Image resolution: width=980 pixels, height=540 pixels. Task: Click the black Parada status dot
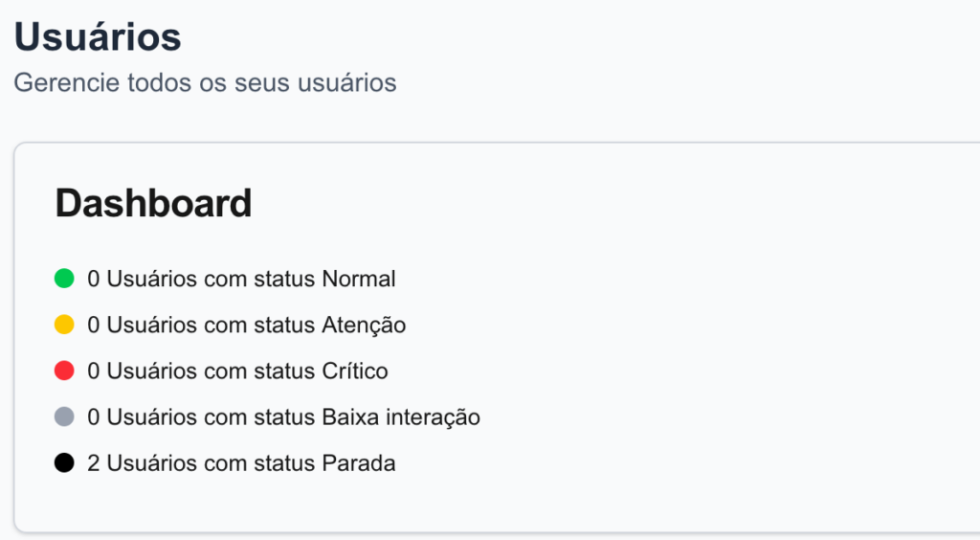[x=64, y=463]
